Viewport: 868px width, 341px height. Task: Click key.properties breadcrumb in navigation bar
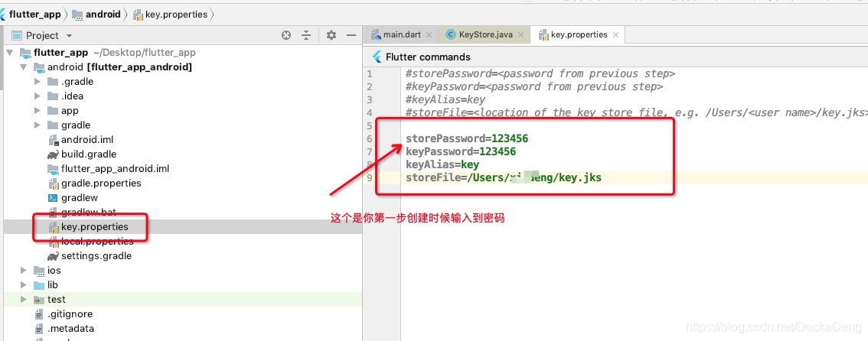pyautogui.click(x=176, y=15)
